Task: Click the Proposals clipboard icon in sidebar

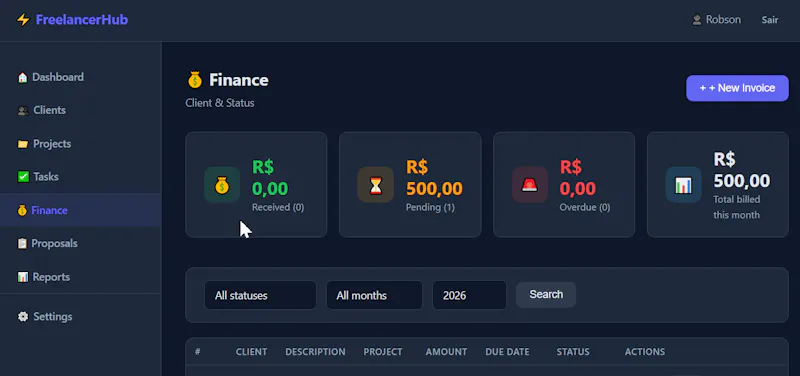Action: (22, 244)
